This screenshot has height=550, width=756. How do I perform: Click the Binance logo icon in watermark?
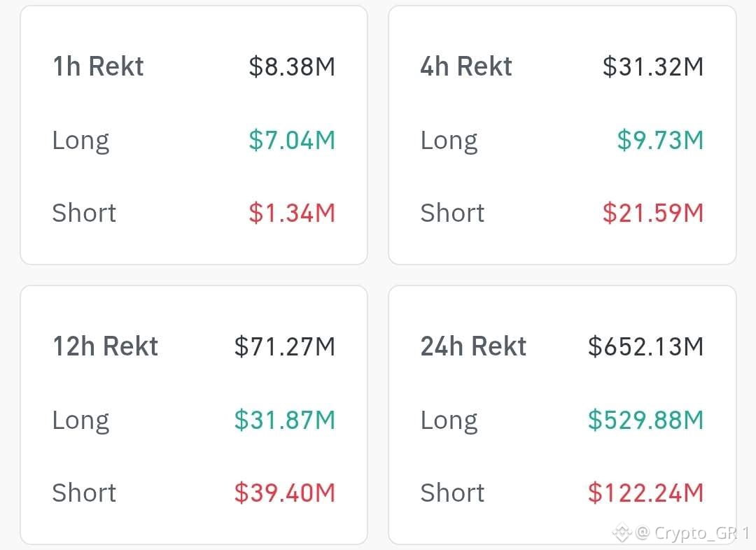pos(622,533)
